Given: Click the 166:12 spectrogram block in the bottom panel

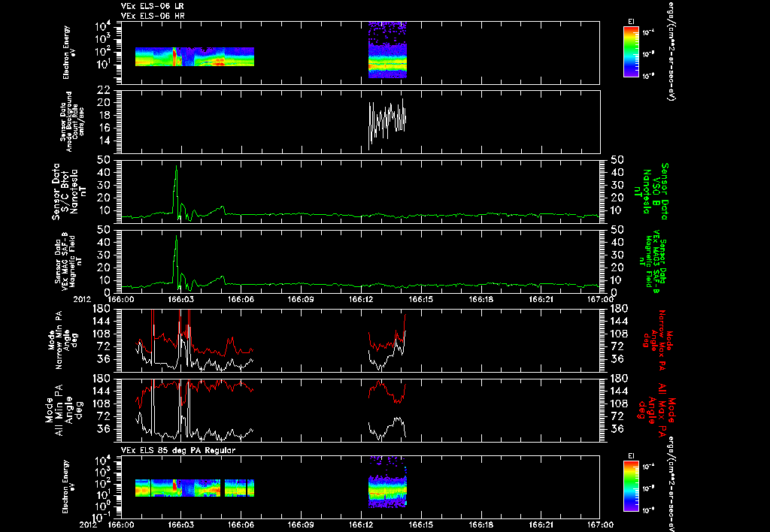Looking at the screenshot, I should 387,482.
